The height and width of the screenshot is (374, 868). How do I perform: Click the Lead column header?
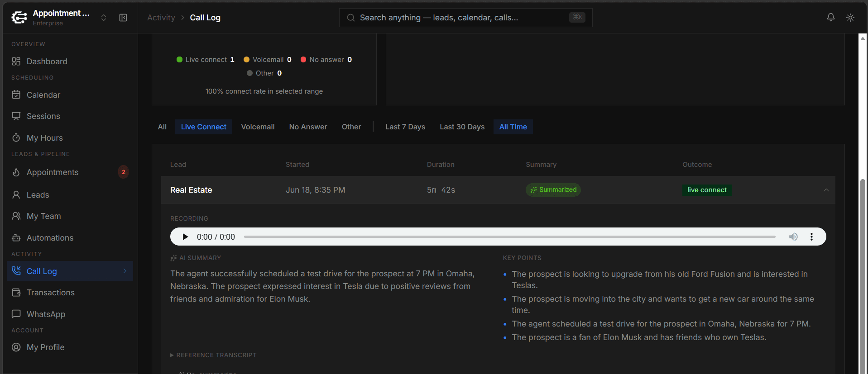tap(178, 165)
